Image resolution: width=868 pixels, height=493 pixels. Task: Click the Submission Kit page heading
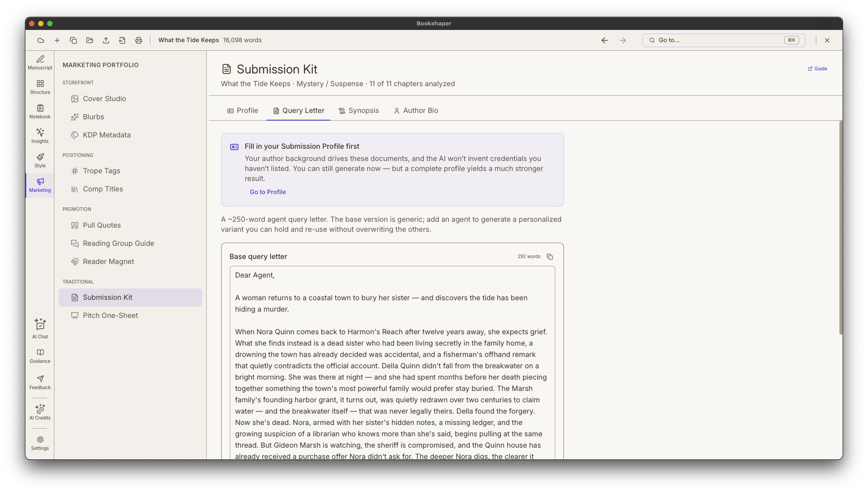tap(277, 69)
